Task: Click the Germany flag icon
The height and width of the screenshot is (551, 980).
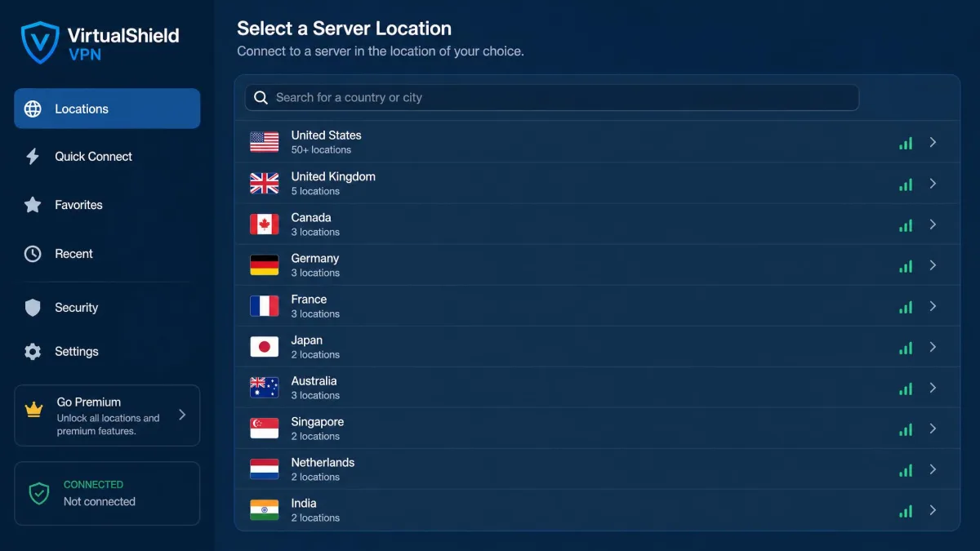Action: click(x=265, y=264)
